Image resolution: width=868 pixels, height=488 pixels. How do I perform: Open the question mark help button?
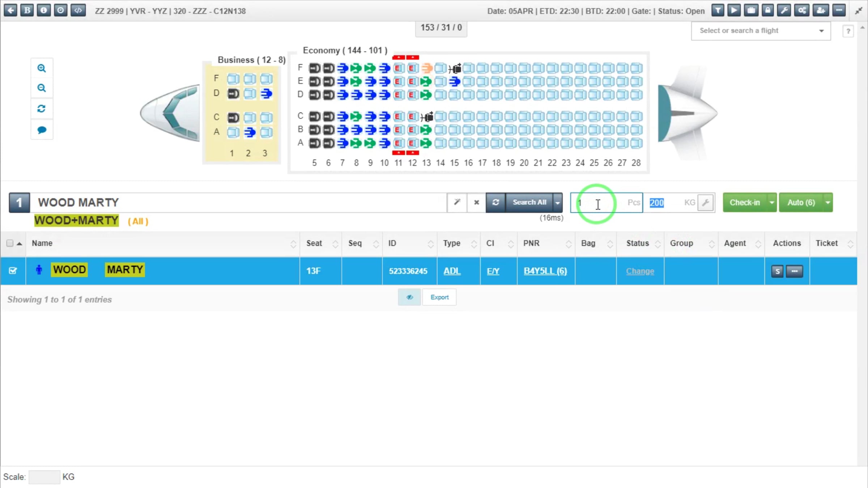tap(848, 31)
